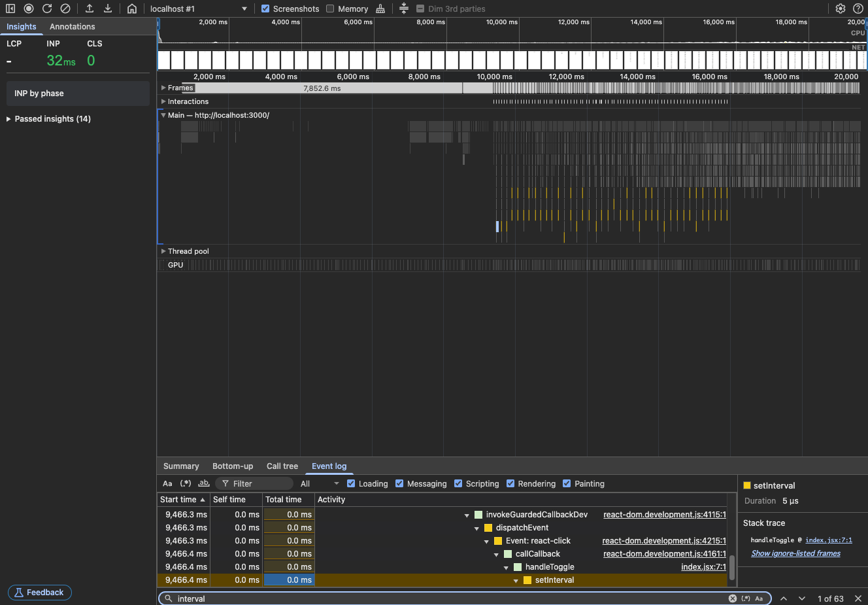Expand Passed insights (14)
Viewport: 868px width, 605px height.
[x=8, y=119]
